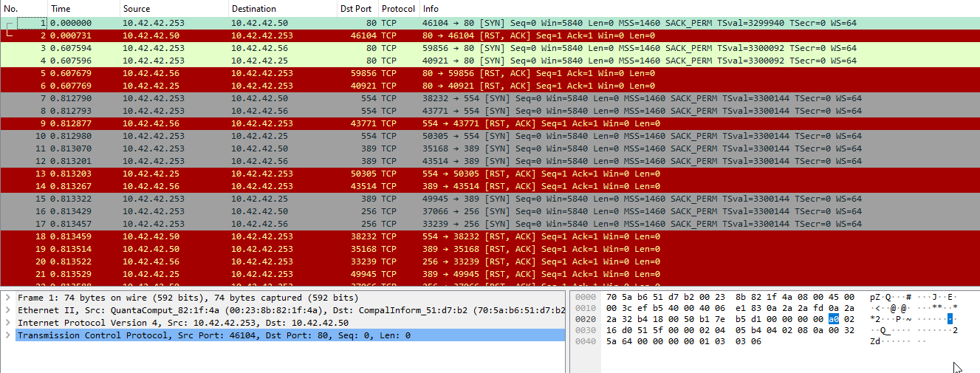Image resolution: width=980 pixels, height=373 pixels.
Task: Select packet 19 RST, ACK 389 to 35168
Action: click(x=490, y=249)
